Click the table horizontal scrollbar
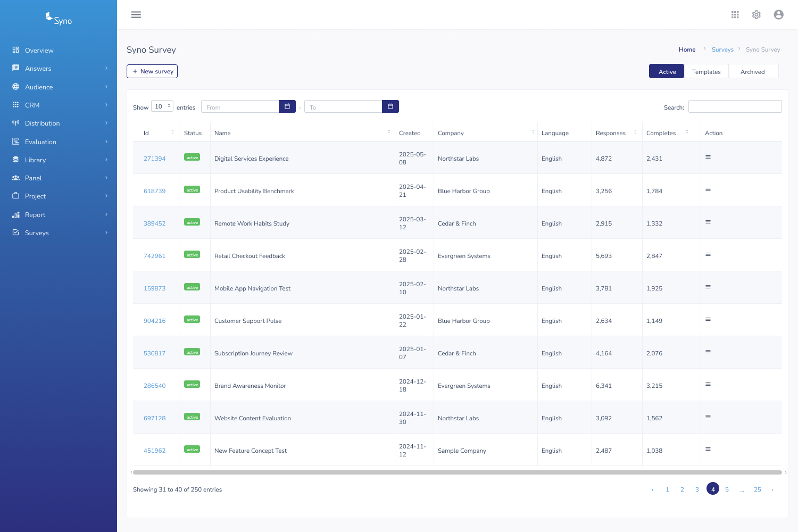The width and height of the screenshot is (798, 532). pos(458,472)
